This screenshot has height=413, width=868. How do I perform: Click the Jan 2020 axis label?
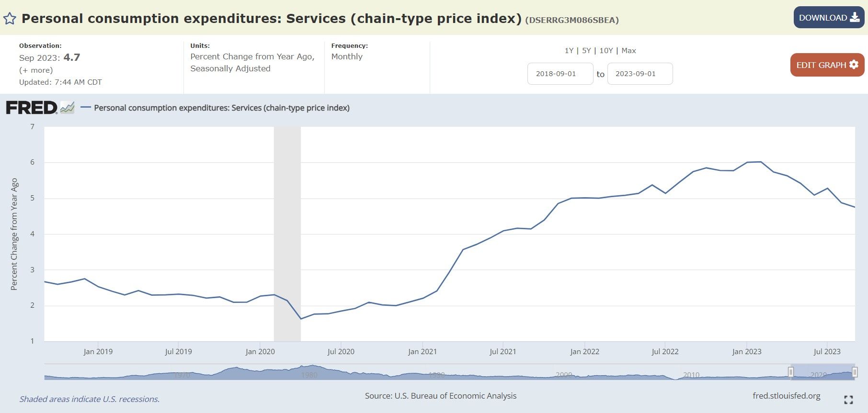(260, 351)
